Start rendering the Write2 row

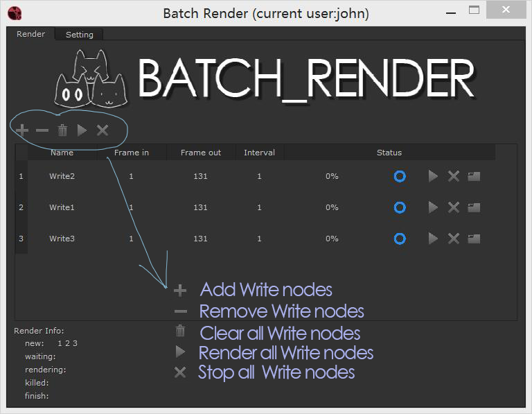point(433,176)
